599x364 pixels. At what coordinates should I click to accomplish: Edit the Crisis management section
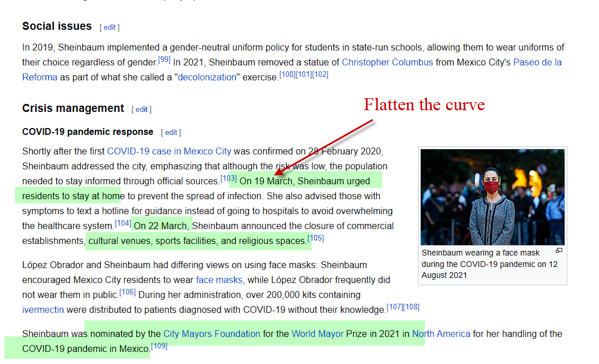[141, 109]
